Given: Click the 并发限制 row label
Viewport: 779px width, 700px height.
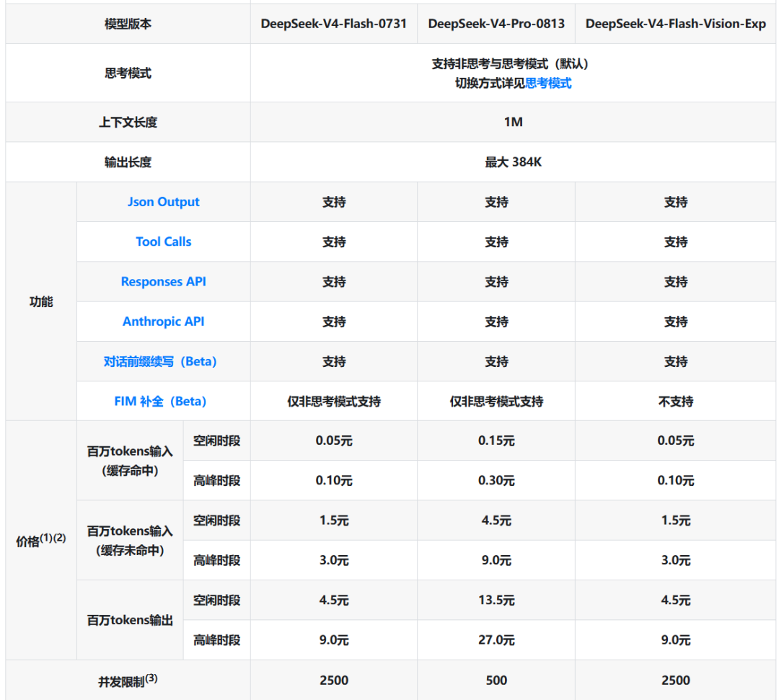Looking at the screenshot, I should tap(128, 681).
